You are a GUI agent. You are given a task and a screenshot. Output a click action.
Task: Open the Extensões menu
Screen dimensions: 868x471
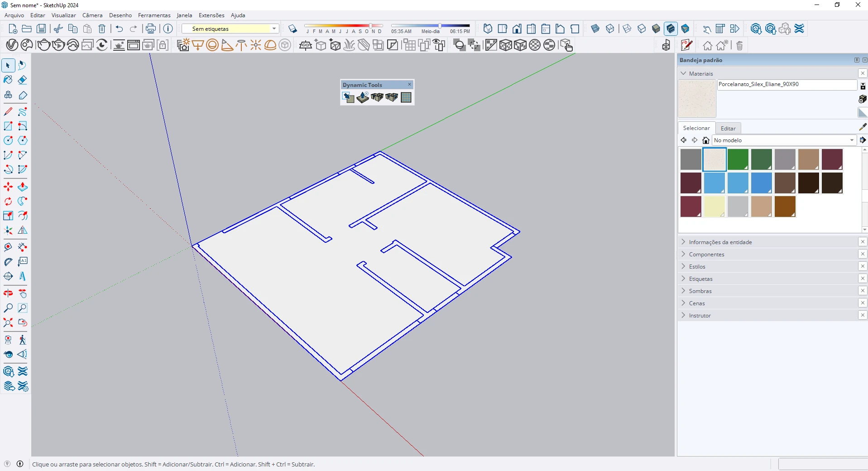(211, 15)
